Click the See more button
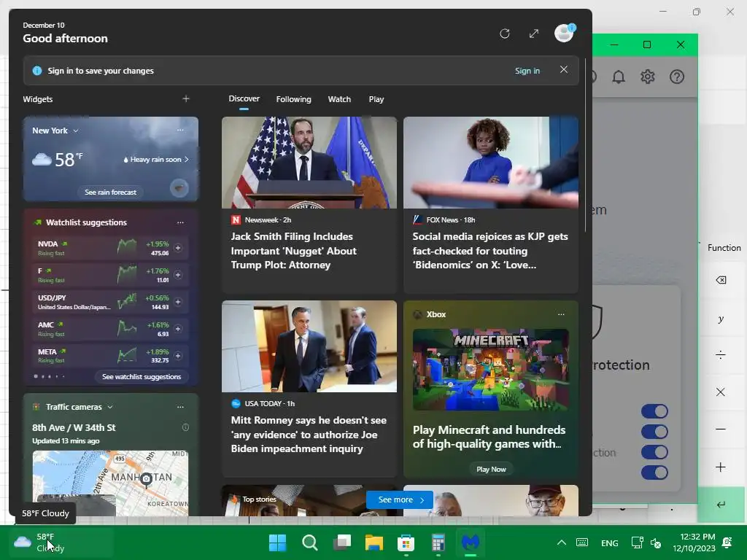The image size is (747, 560). pyautogui.click(x=400, y=499)
